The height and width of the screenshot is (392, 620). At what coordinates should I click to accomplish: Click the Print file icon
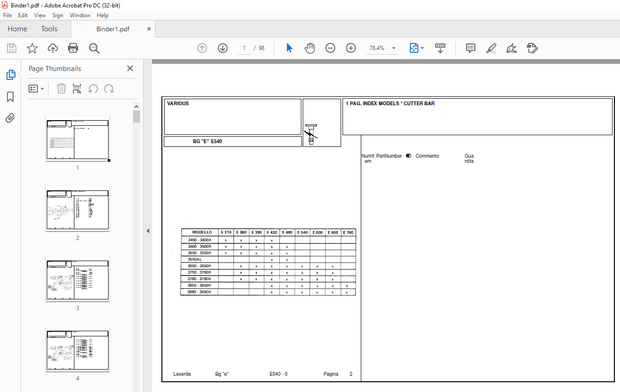(73, 48)
